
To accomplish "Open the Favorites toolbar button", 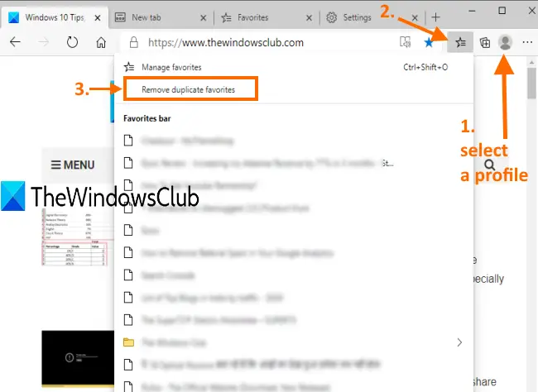I will coord(460,42).
